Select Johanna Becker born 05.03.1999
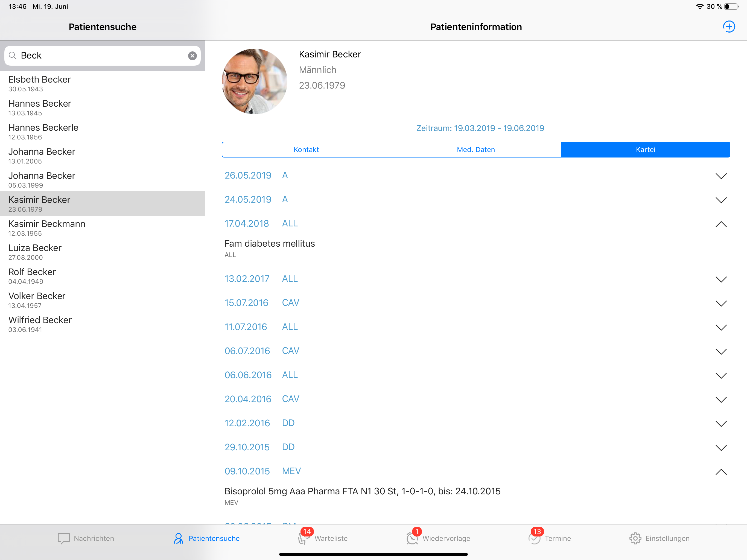Screen dimensions: 747x560 point(102,179)
